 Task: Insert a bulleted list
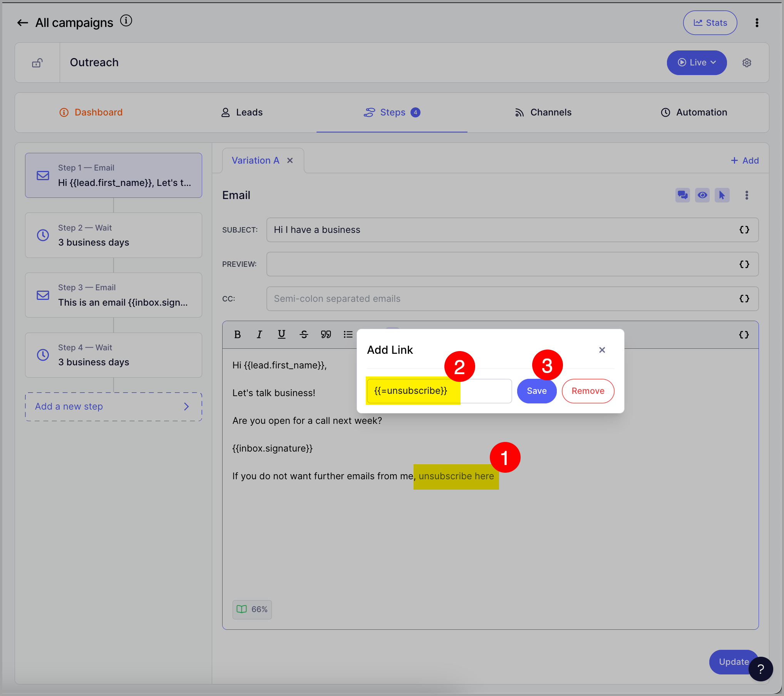348,335
